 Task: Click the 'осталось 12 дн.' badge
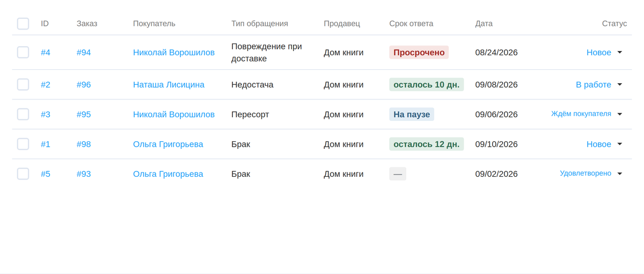tap(426, 144)
